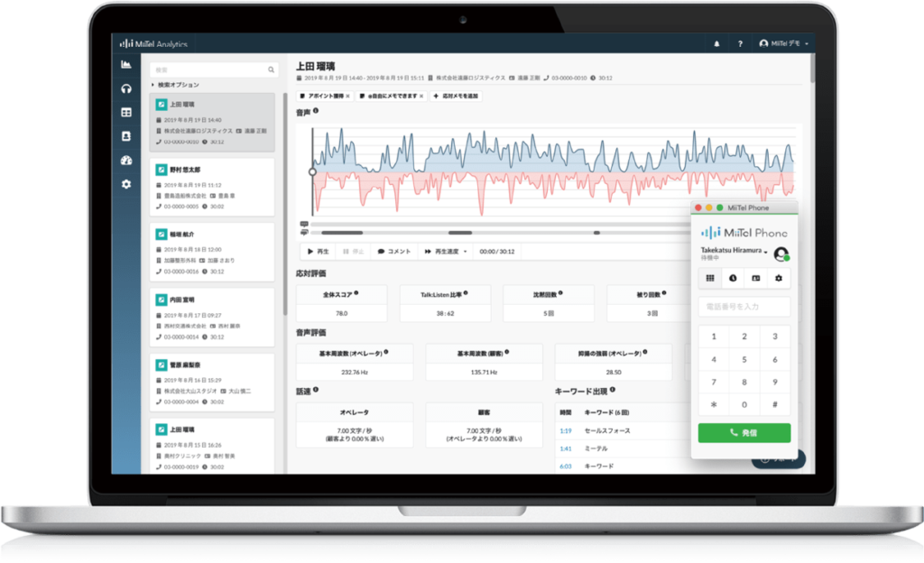Click the teal icon on 野村 悠太郎 card
The width and height of the screenshot is (924, 563).
coord(162,170)
